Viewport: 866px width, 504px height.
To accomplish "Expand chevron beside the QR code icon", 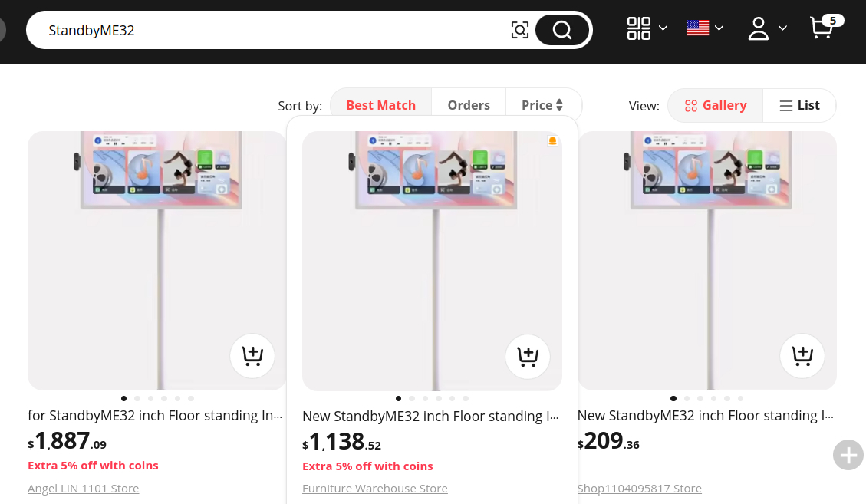I will pos(663,28).
